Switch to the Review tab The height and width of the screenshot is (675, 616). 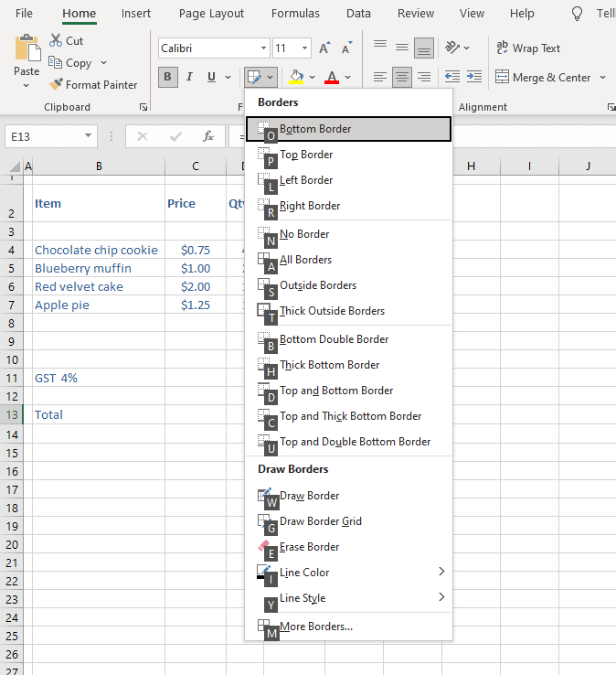(x=416, y=14)
